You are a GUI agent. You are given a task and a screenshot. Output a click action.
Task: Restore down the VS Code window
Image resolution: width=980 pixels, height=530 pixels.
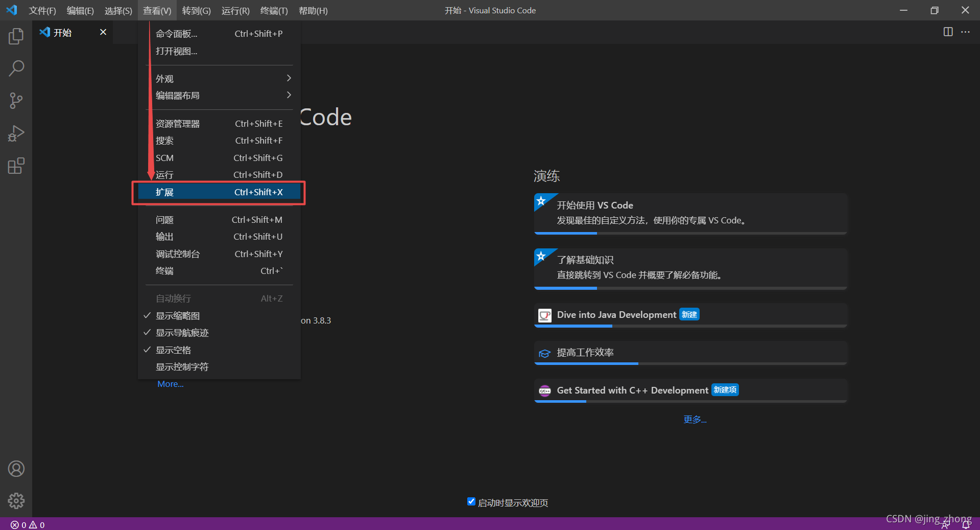click(x=934, y=10)
